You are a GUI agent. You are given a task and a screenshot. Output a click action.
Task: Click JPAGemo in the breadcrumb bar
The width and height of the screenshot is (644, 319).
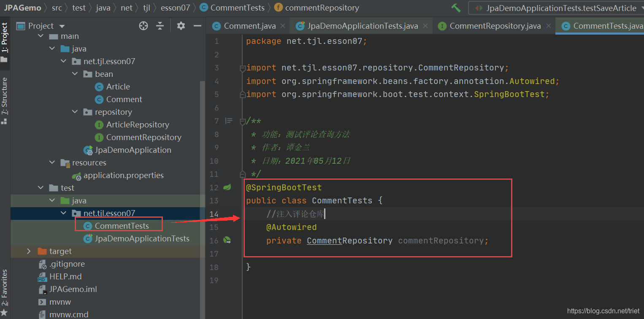[x=23, y=8]
